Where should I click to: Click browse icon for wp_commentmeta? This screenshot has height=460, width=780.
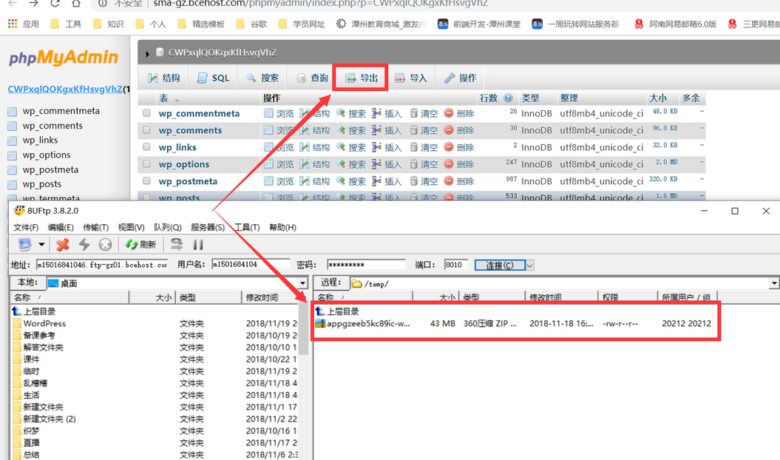pyautogui.click(x=269, y=113)
